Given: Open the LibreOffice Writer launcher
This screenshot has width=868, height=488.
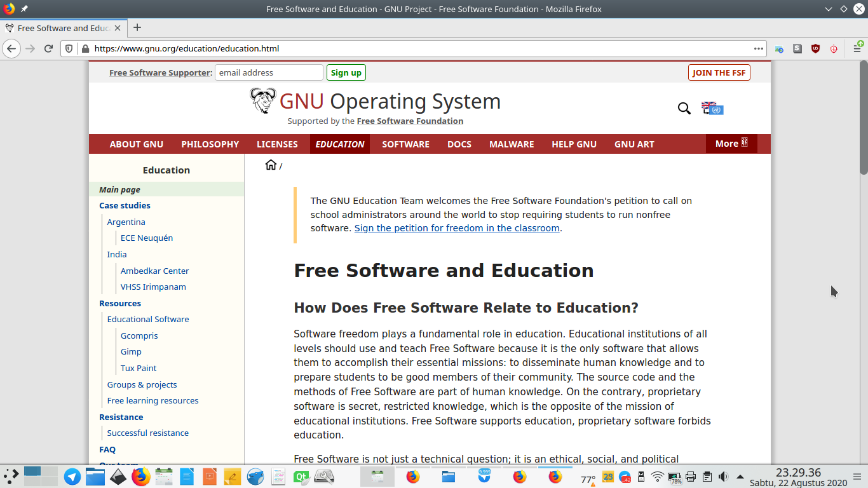Looking at the screenshot, I should point(187,476).
